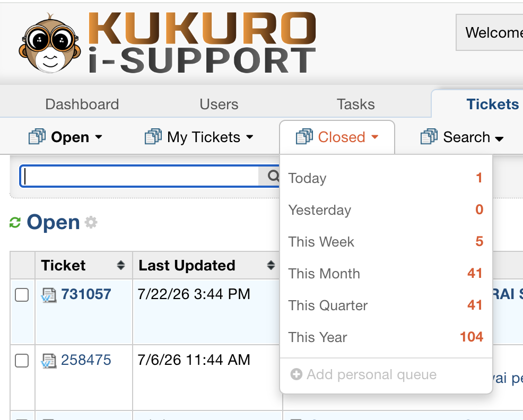Image resolution: width=523 pixels, height=420 pixels.
Task: Focus the ticket search field
Action: pyautogui.click(x=140, y=176)
